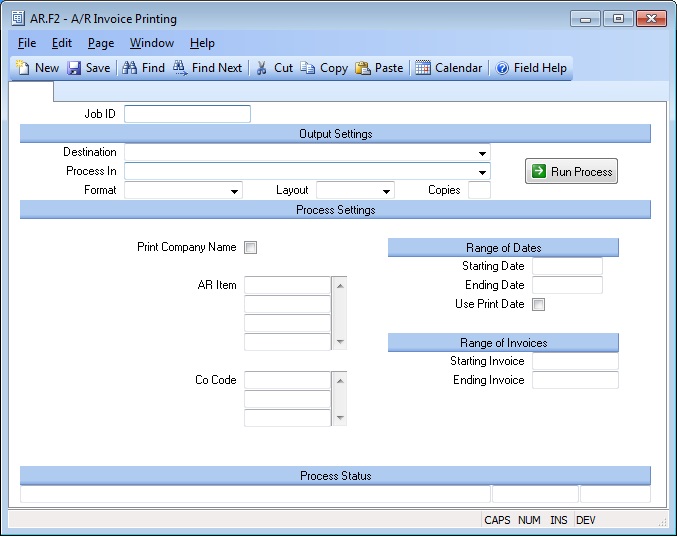Click the Run Process button
Viewport: 677px width, 537px height.
[571, 172]
